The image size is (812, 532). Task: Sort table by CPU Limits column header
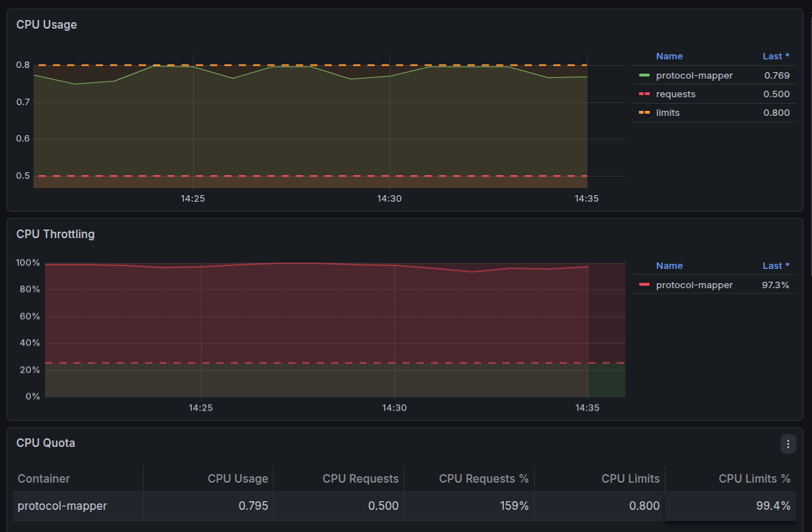click(x=630, y=478)
